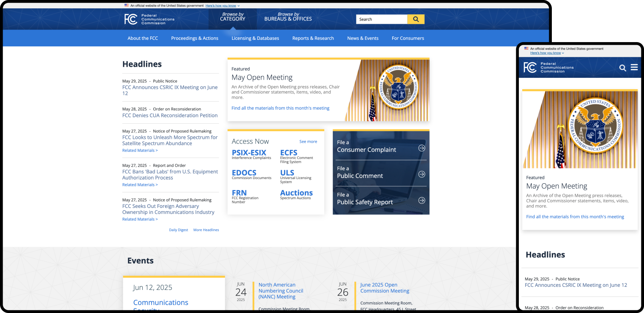Viewport: 644px width, 313px height.
Task: Click the Events section heading
Action: (x=140, y=261)
